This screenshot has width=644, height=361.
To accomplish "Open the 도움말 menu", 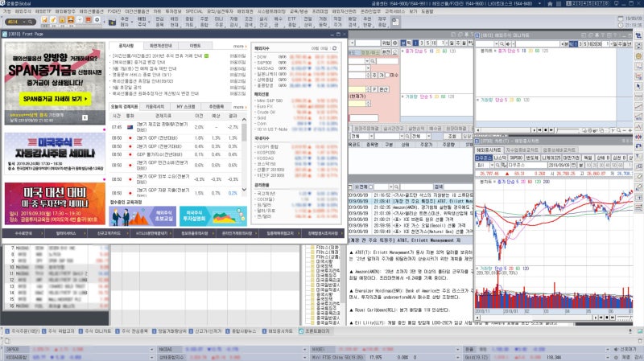I will pos(427,11).
